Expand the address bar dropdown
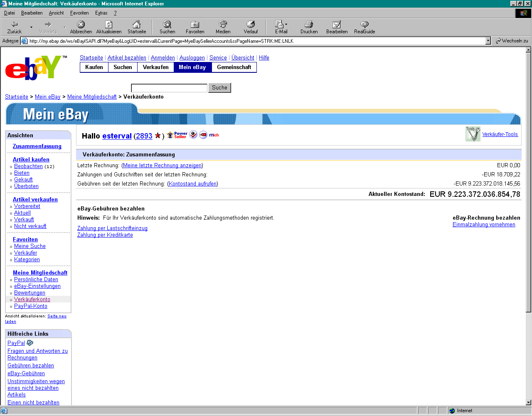 click(x=488, y=41)
